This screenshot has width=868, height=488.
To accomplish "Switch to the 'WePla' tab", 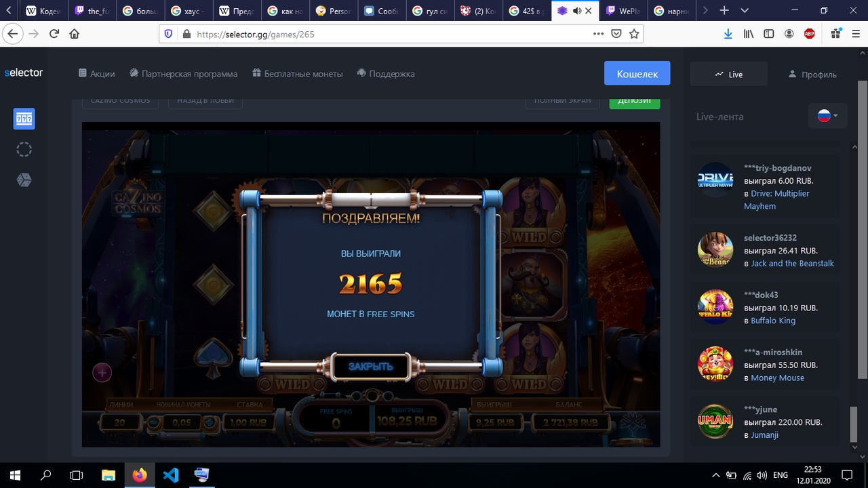I will (x=623, y=11).
